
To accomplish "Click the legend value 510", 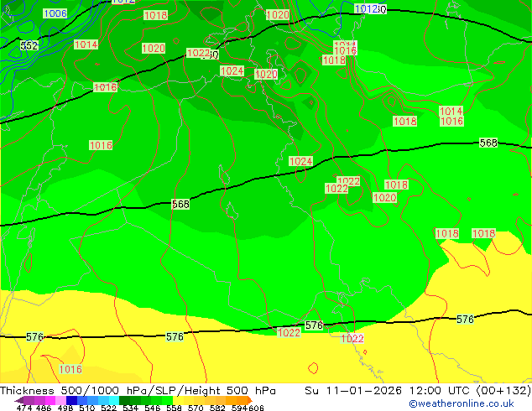I will tap(87, 408).
